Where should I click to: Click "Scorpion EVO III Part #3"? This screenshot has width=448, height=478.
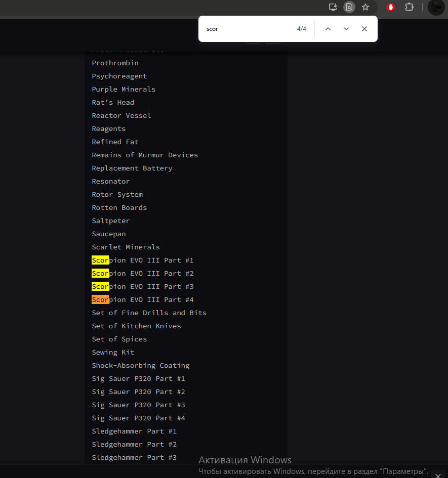coord(143,287)
